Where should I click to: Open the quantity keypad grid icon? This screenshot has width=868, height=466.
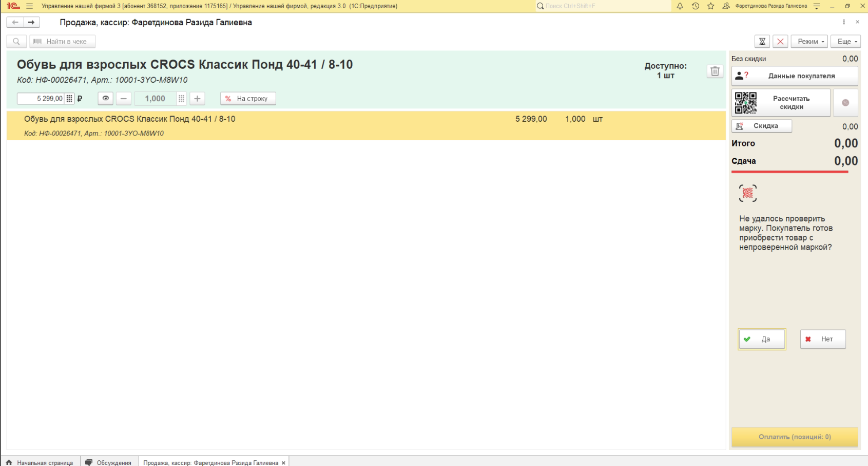(181, 99)
